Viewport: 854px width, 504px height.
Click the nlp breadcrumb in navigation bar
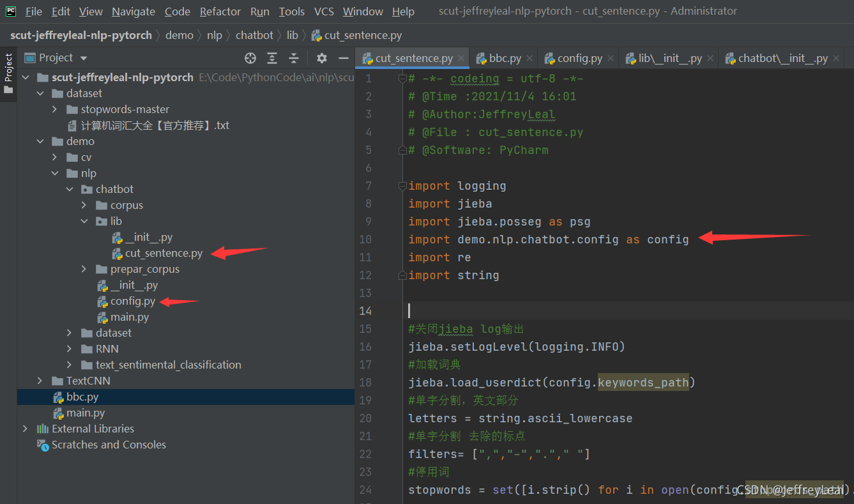click(214, 35)
